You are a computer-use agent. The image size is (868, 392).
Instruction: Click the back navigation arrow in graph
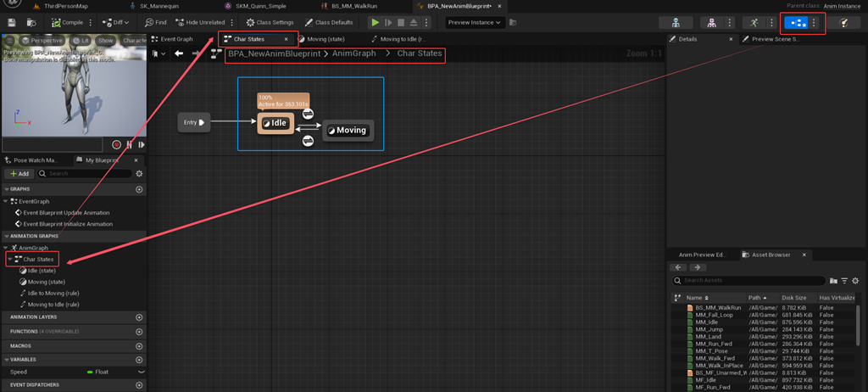pos(179,53)
